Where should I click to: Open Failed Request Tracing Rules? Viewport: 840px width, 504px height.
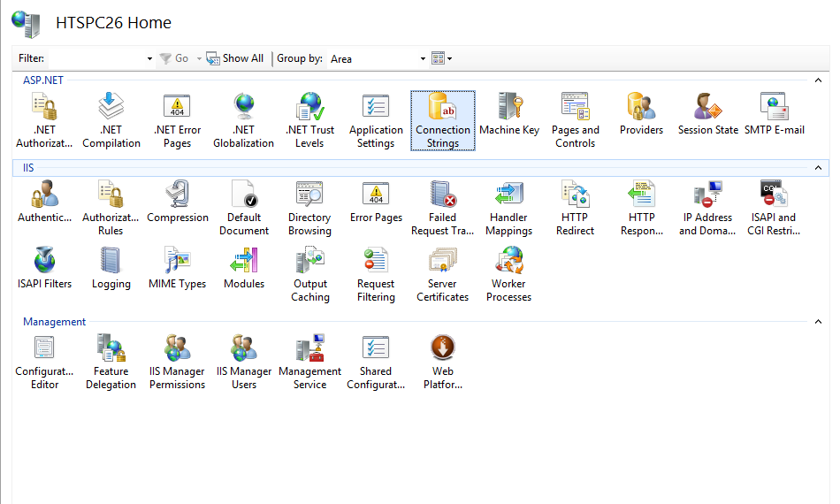click(442, 208)
